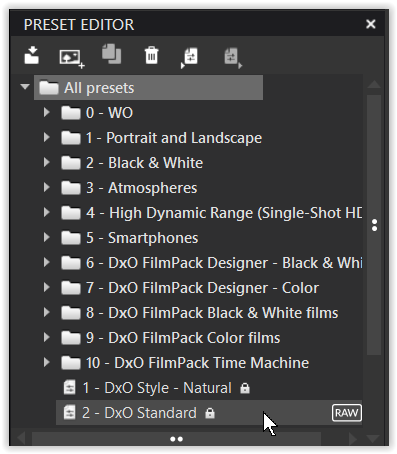Close the Preset Editor panel
The image size is (397, 454).
[371, 24]
